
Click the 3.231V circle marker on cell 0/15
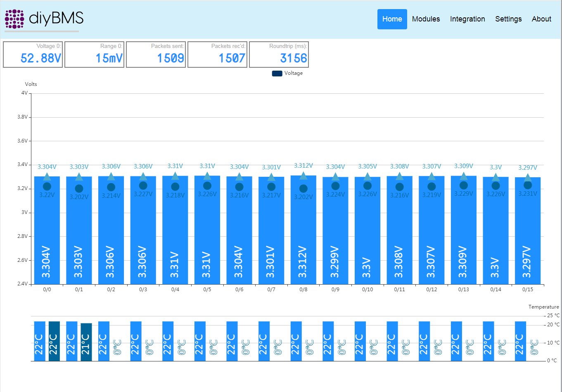click(528, 185)
